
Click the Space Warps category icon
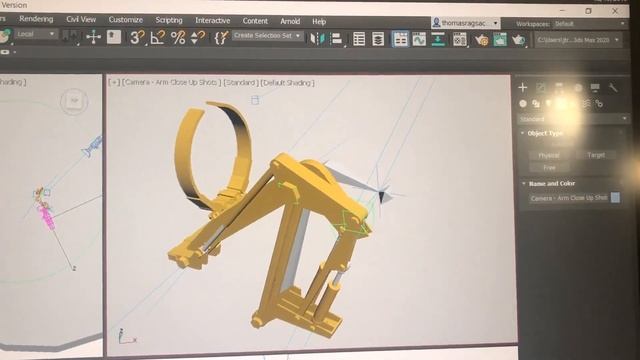click(x=586, y=104)
